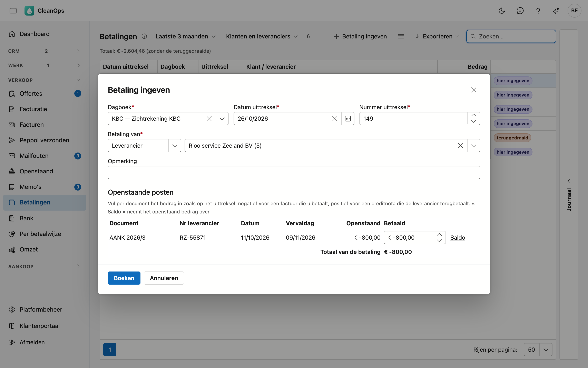Click info icon next to Betalingen title
588x368 pixels.
144,36
